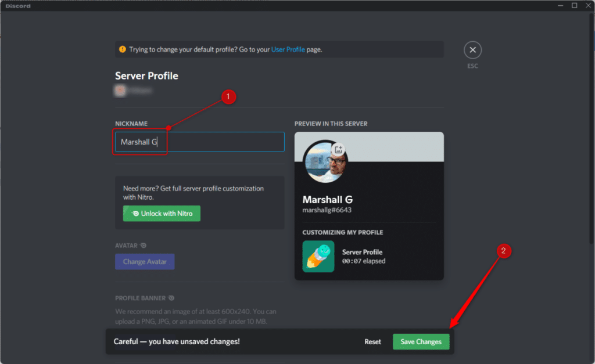Screen dimensions: 595x364
Task: Click the settings page scrollbar
Action: (x=592, y=129)
